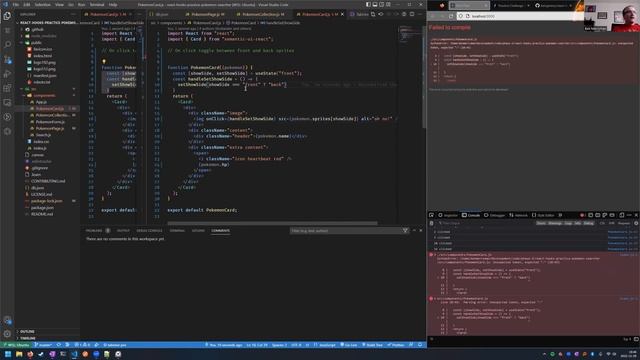This screenshot has width=640, height=360.
Task: Open the Search view in activity bar
Action: tap(7, 44)
